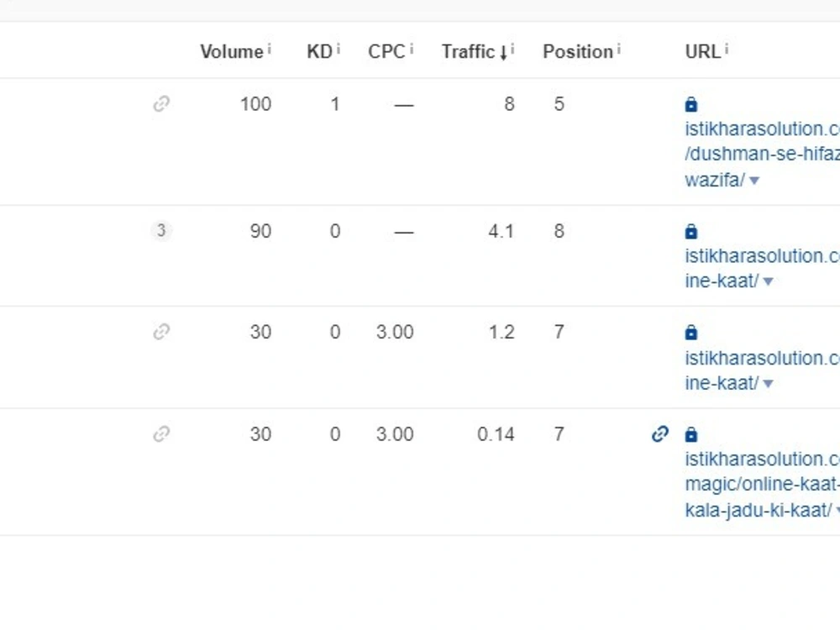
Task: Expand the dropdown after ine-kaat/ in the 4.1 traffic row
Action: (x=769, y=281)
